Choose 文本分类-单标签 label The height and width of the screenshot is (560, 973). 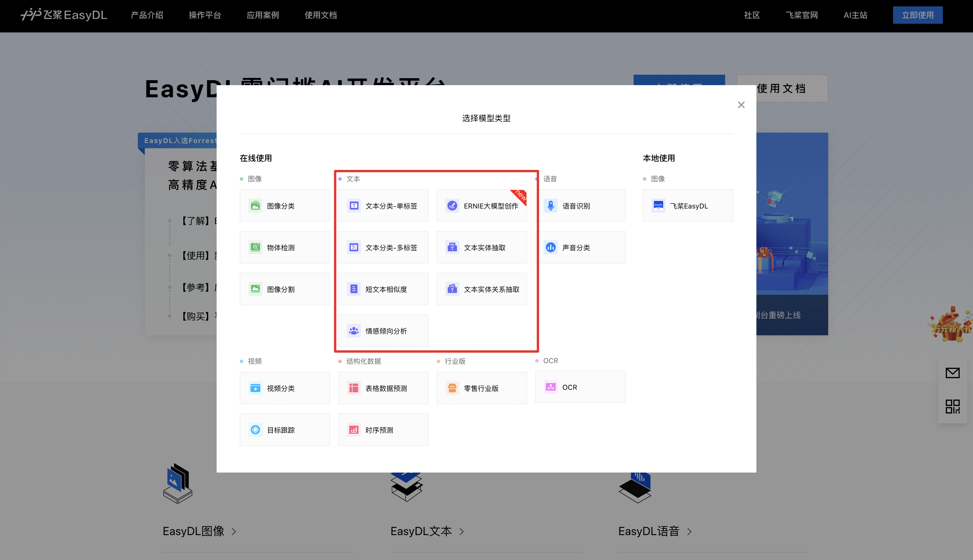pos(391,206)
